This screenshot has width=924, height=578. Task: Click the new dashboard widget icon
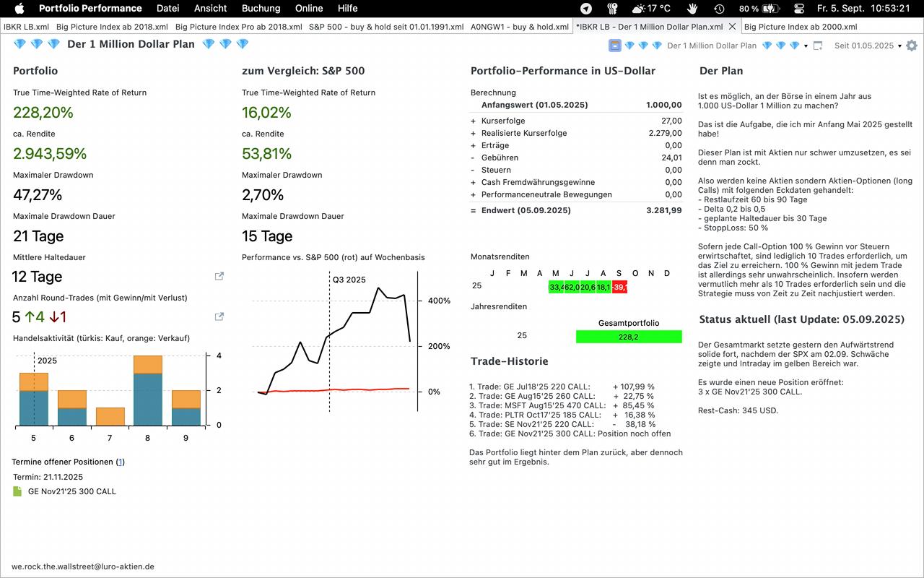coord(818,46)
